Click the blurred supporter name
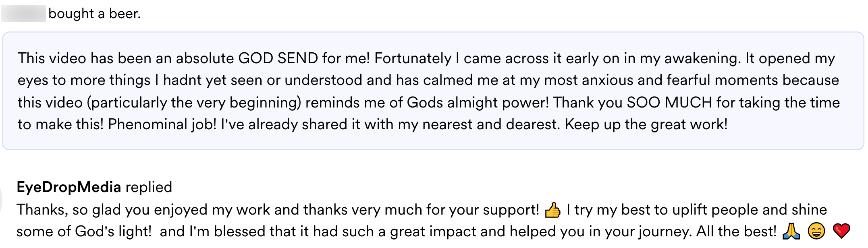Screen dimensions: 868x248 (x=23, y=14)
